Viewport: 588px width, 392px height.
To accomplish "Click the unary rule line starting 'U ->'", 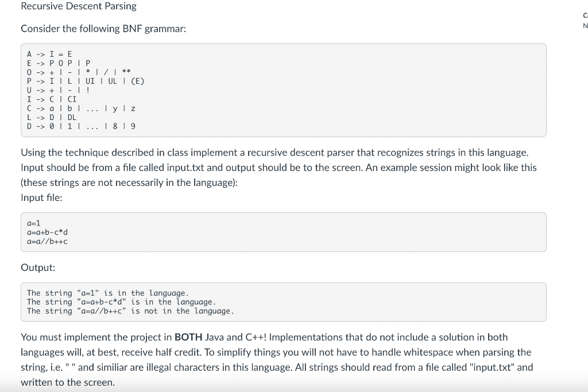I will (x=59, y=90).
